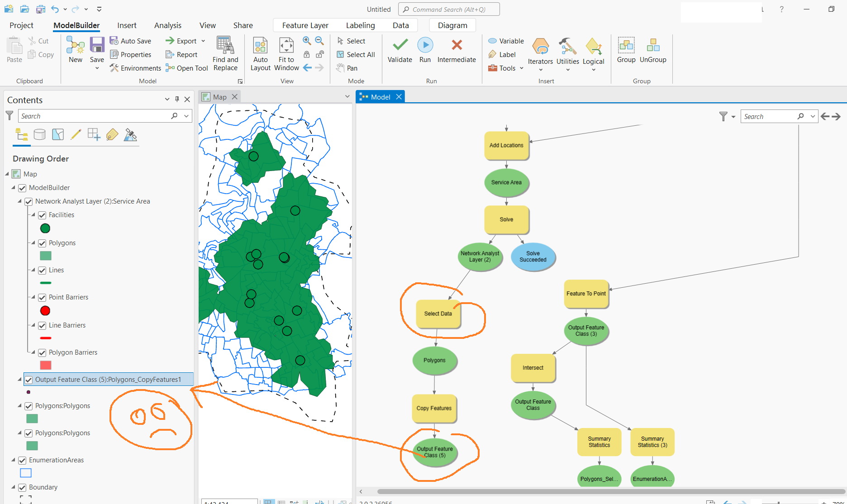Open the Iterators tool gallery
The height and width of the screenshot is (504, 847).
tap(540, 53)
